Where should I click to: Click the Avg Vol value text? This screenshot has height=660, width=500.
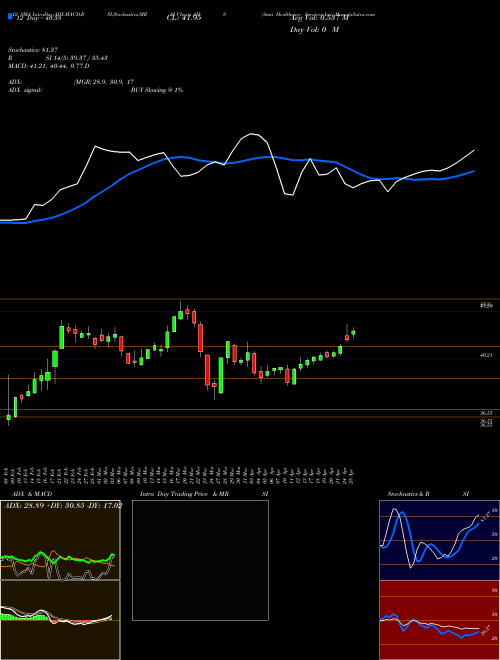pyautogui.click(x=319, y=18)
